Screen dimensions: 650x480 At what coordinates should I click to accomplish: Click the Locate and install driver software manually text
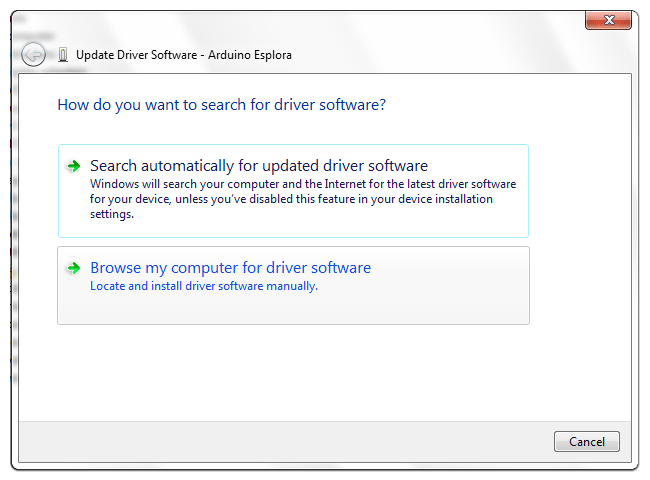[x=203, y=286]
